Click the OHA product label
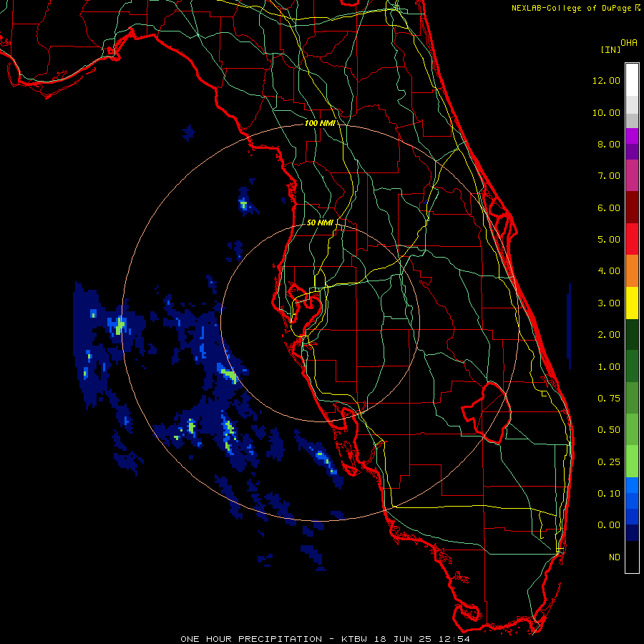This screenshot has width=644, height=644. click(x=629, y=43)
